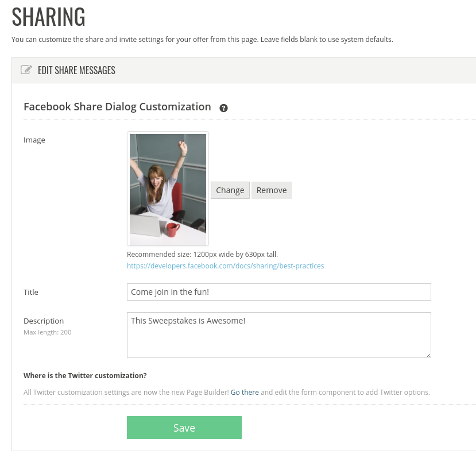
Task: Click the recommended size note text
Action: point(202,255)
